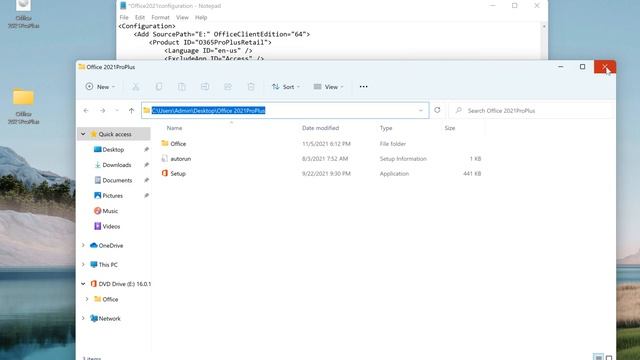The image size is (640, 360).
Task: Select This PC in the sidebar
Action: (104, 264)
